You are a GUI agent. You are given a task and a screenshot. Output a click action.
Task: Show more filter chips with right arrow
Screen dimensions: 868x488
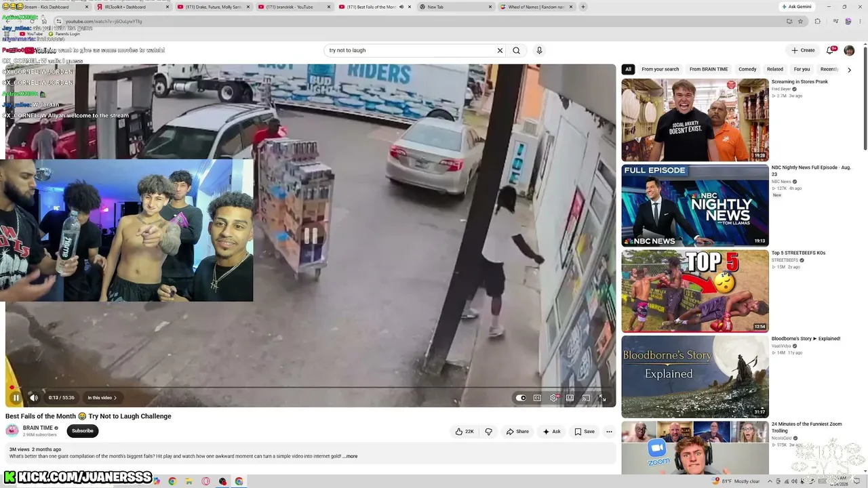click(x=849, y=70)
